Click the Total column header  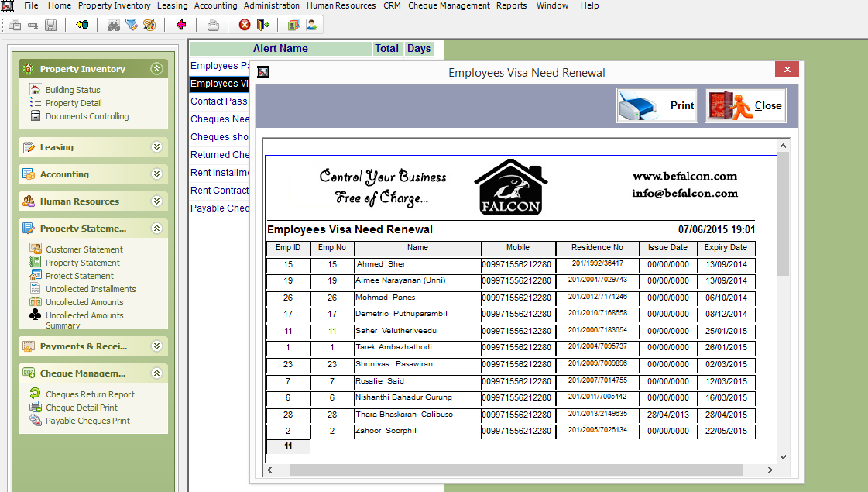coord(386,48)
